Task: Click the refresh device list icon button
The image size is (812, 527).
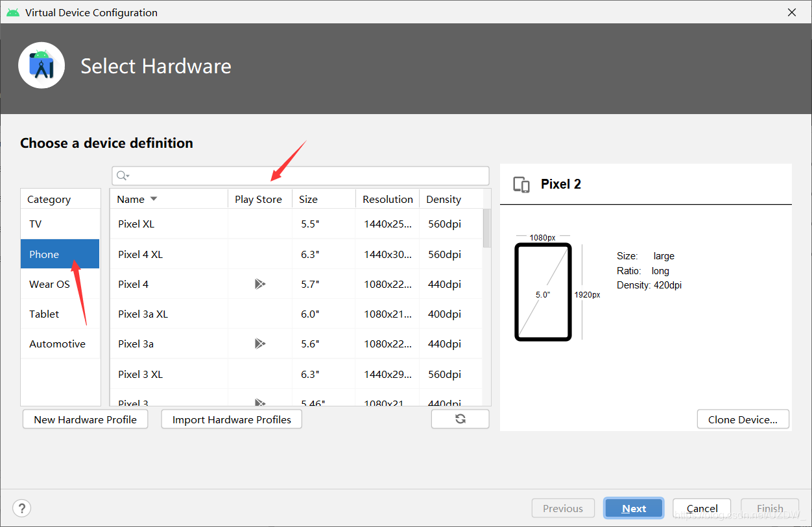Action: (x=460, y=419)
